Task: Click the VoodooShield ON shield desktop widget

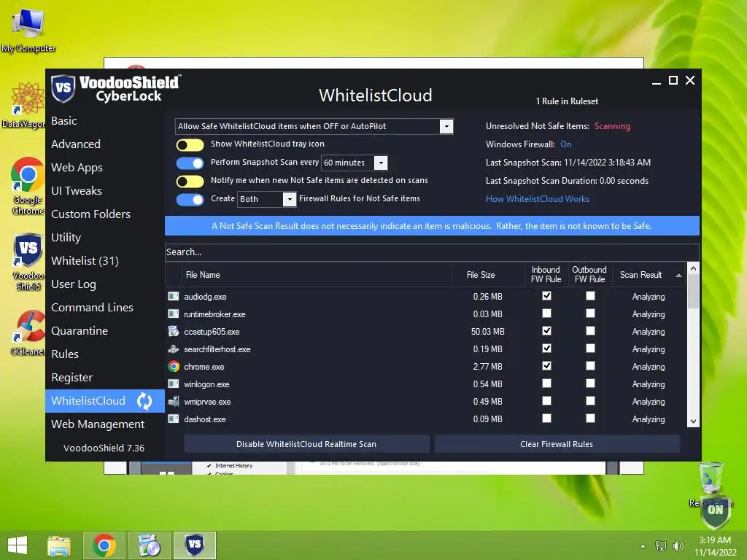Action: (716, 513)
